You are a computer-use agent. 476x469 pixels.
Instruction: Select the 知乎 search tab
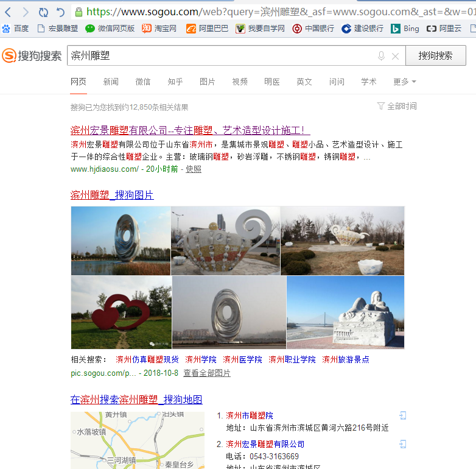[175, 82]
